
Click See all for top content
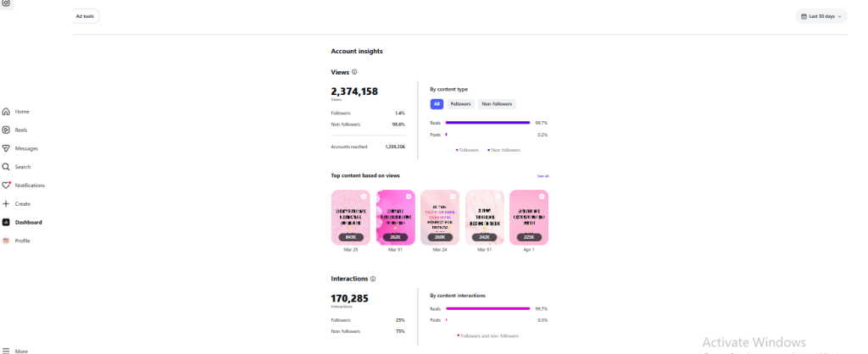(x=542, y=175)
